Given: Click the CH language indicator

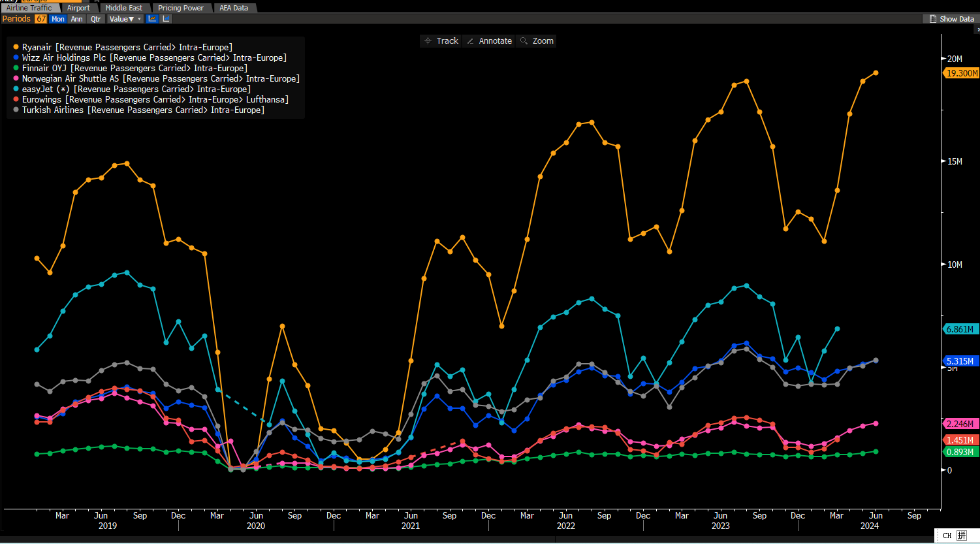Looking at the screenshot, I should pyautogui.click(x=947, y=536).
